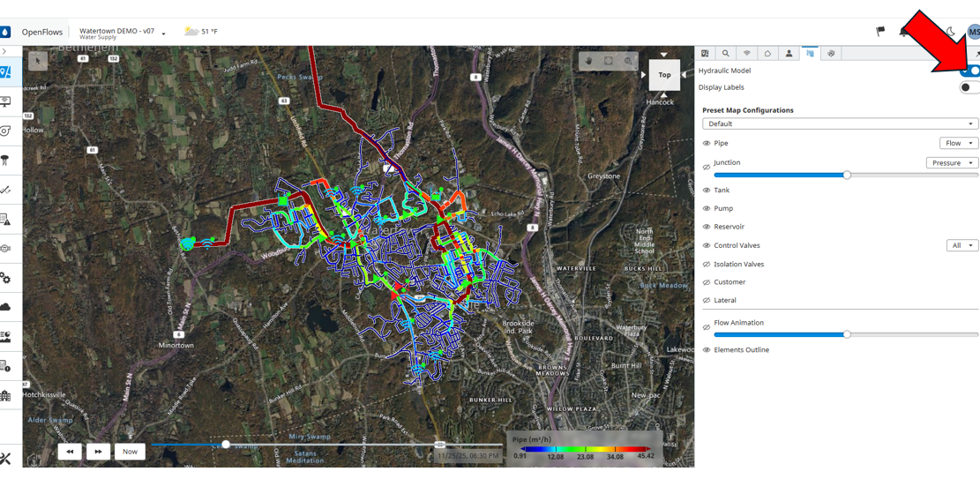Switch to the person customer panel tab
Image resolution: width=980 pixels, height=479 pixels.
tap(789, 54)
